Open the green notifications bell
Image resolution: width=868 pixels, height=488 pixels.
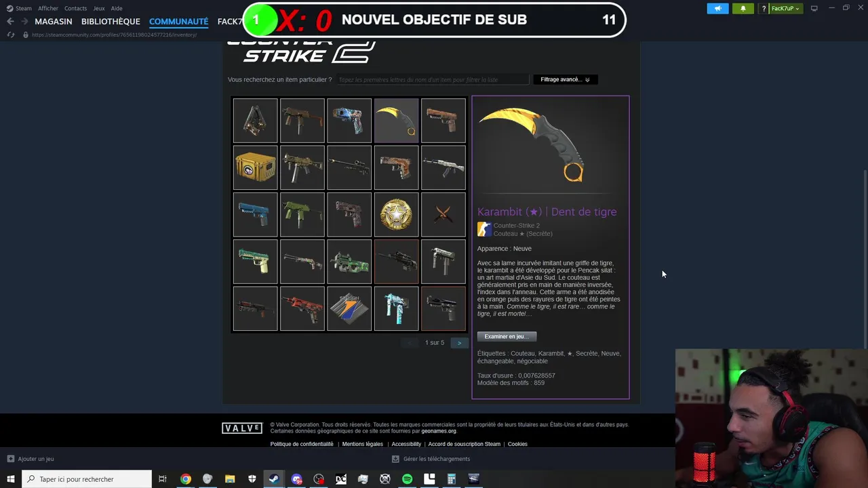pyautogui.click(x=743, y=8)
